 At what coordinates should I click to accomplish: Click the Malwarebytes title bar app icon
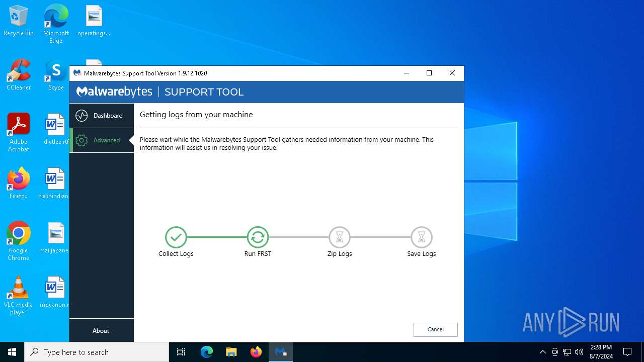[77, 73]
